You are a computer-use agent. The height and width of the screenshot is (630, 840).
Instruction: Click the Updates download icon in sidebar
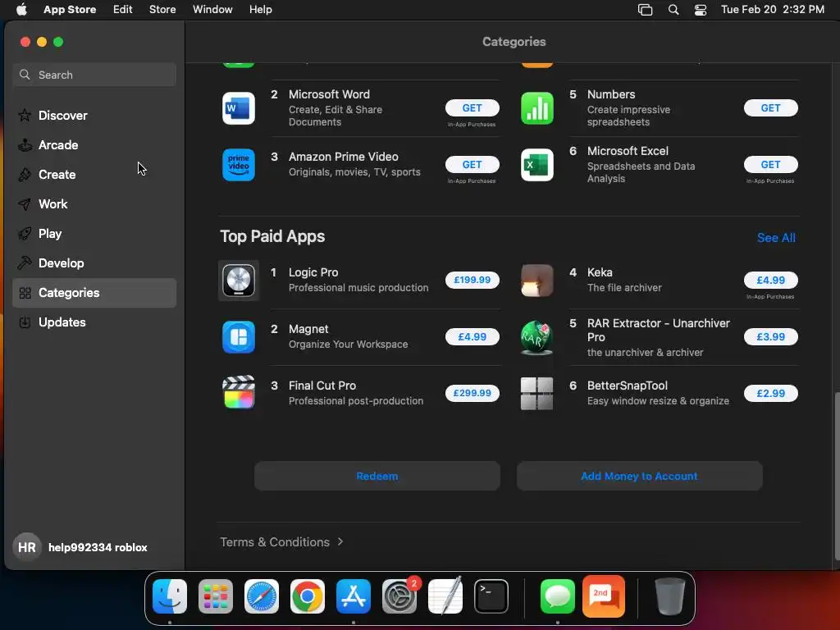click(25, 322)
